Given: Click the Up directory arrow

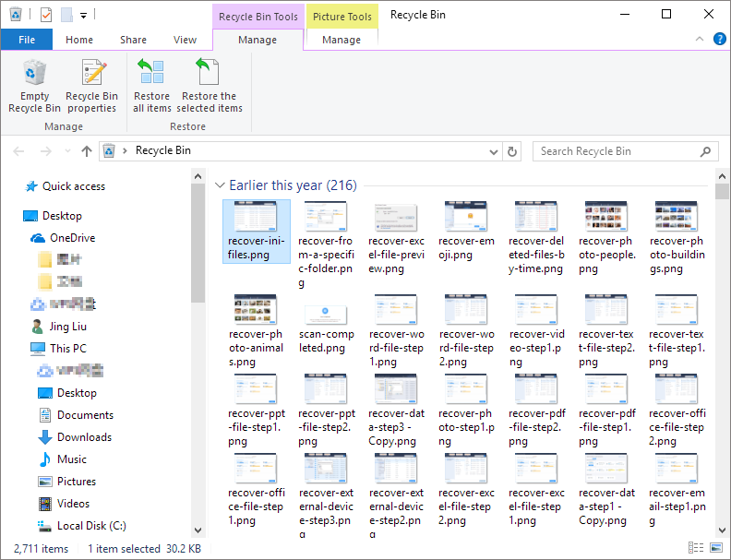Looking at the screenshot, I should pos(87,151).
